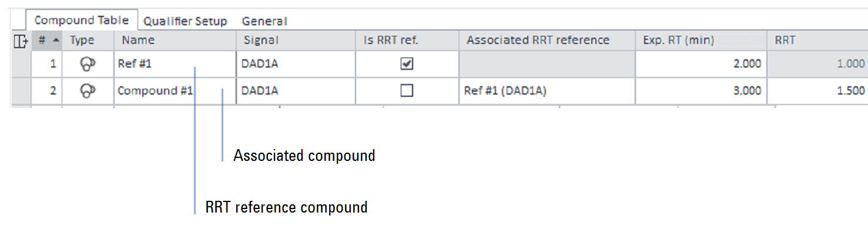Open Signal cell DAD1A for Ref #1
Viewport: 868px width, 229px height.
pyautogui.click(x=296, y=64)
